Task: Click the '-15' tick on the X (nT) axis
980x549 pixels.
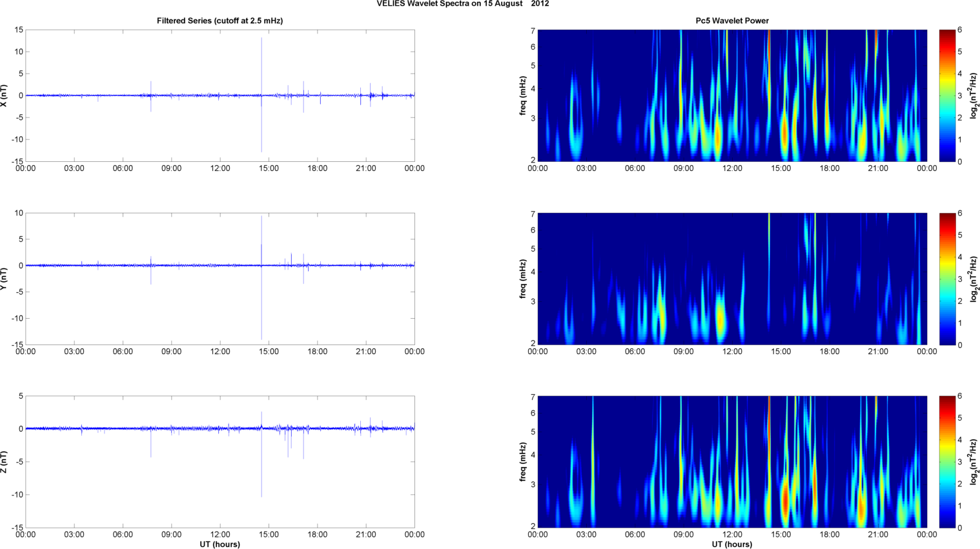Action: tap(17, 161)
